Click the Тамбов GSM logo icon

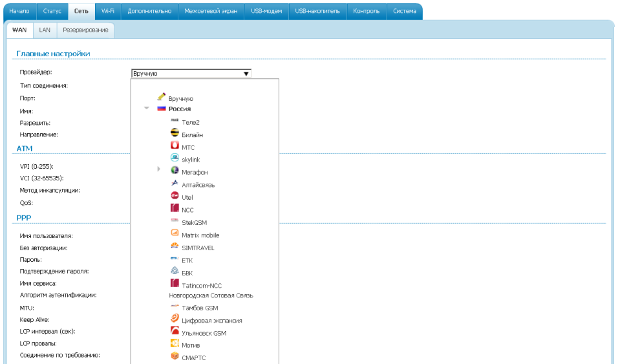click(x=175, y=306)
